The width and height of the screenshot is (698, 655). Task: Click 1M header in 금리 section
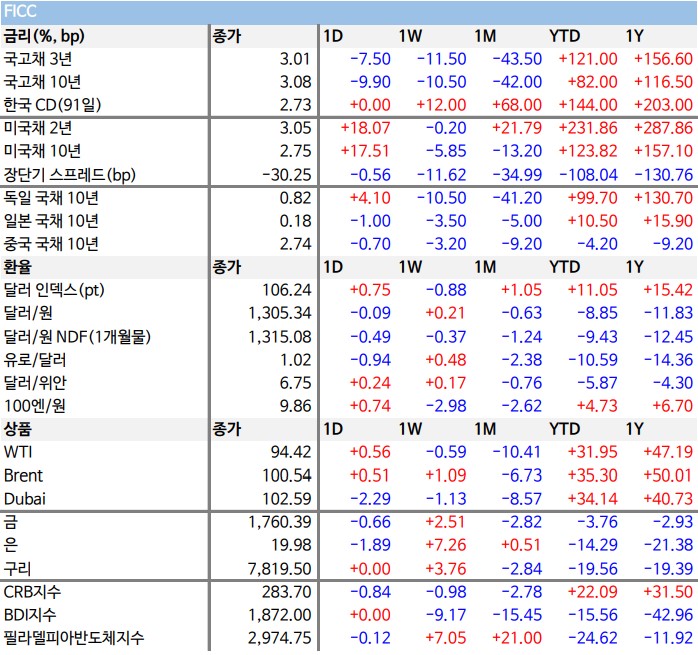[x=485, y=36]
